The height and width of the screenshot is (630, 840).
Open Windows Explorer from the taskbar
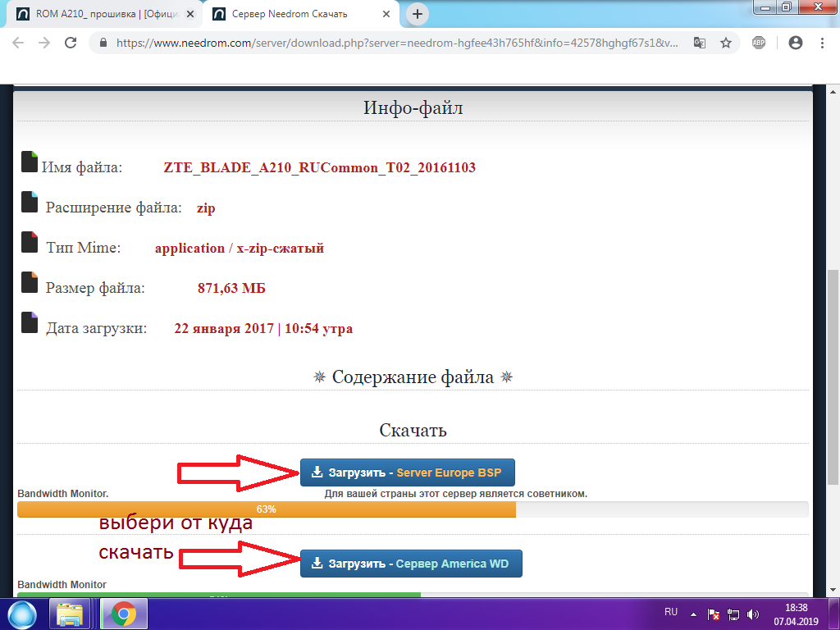[x=70, y=613]
